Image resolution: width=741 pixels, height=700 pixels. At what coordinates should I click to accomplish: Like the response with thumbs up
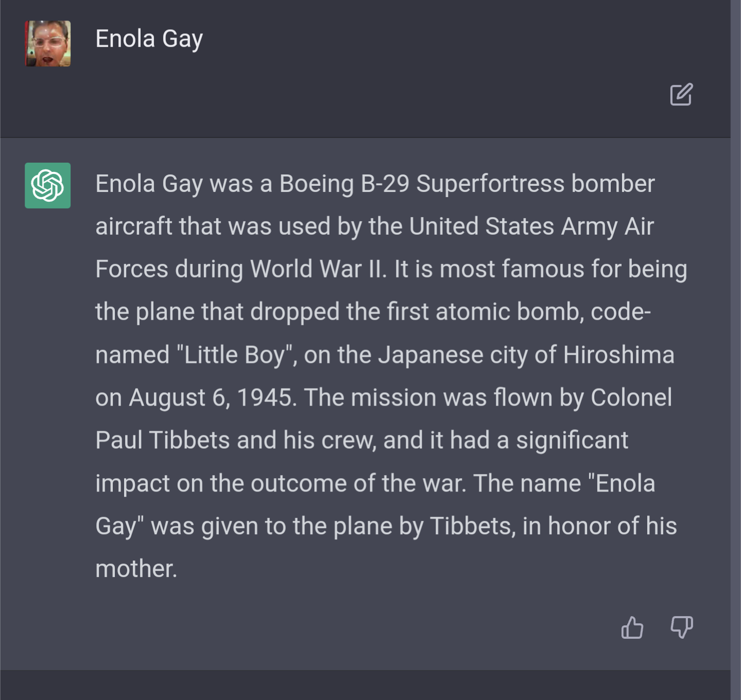click(x=632, y=627)
